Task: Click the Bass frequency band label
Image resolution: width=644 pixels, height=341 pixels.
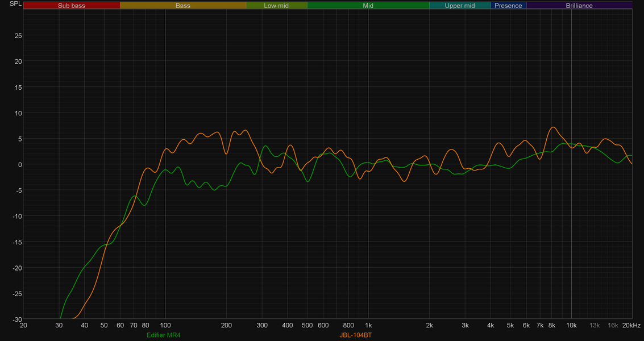Action: 183,6
